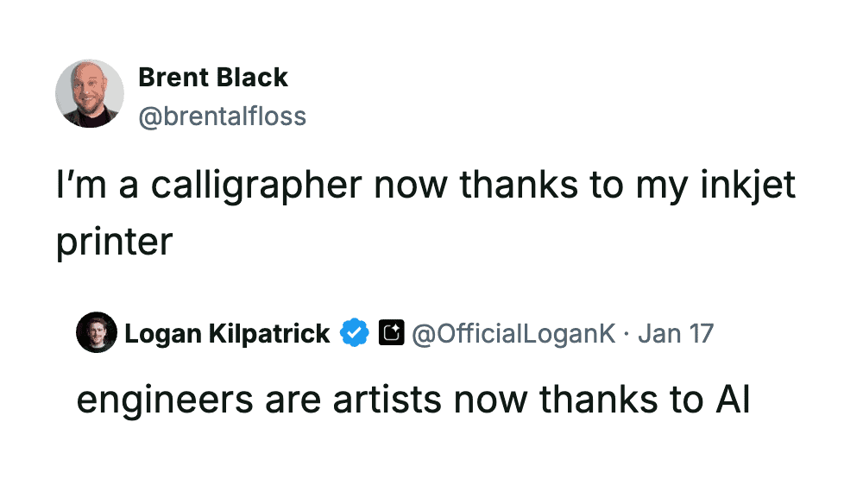Click the @OfficialLoganK handle
The width and height of the screenshot is (863, 504).
(513, 333)
